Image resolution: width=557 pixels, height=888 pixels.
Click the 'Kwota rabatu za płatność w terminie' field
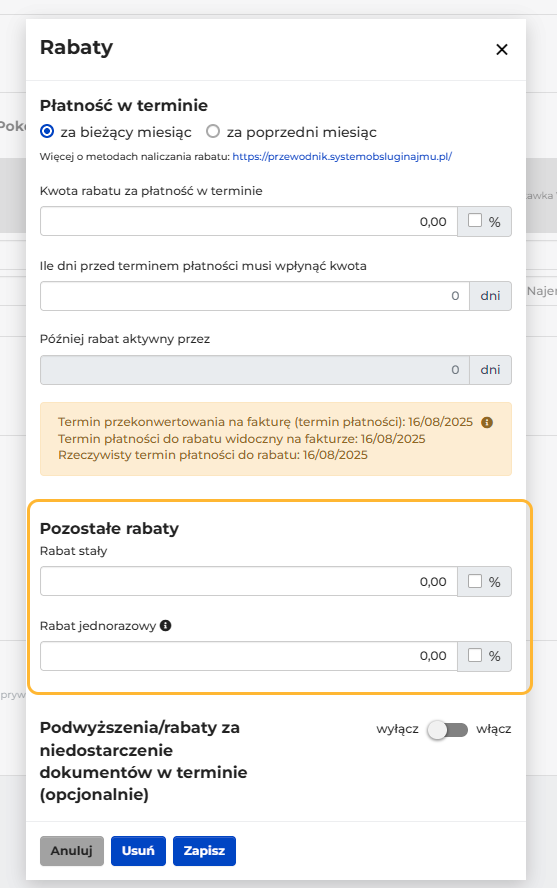(249, 221)
